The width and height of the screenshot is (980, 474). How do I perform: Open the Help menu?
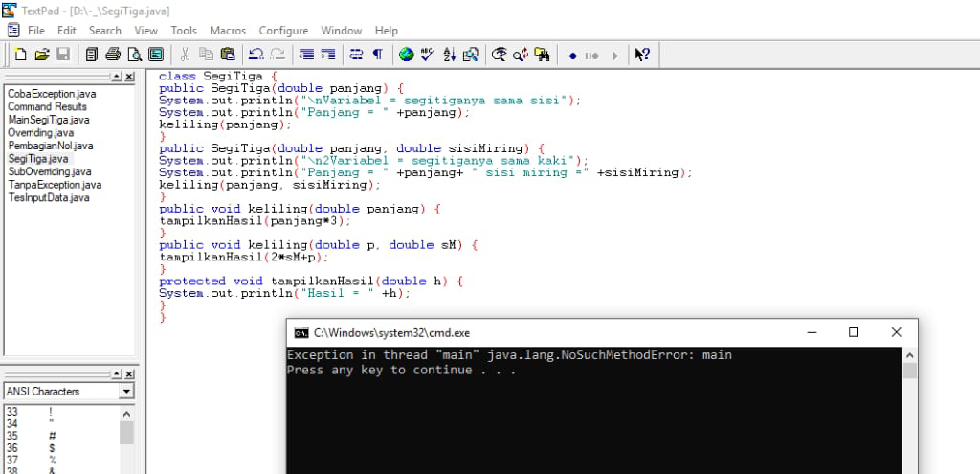tap(387, 30)
